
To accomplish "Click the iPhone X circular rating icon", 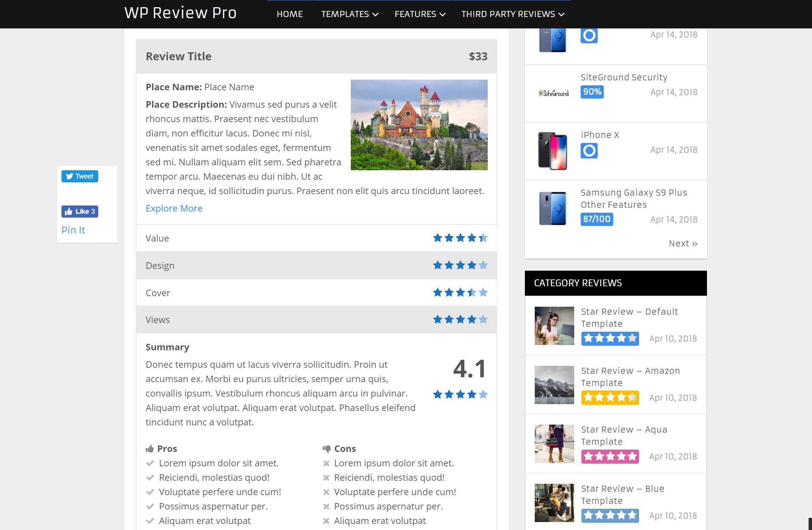I will 589,150.
